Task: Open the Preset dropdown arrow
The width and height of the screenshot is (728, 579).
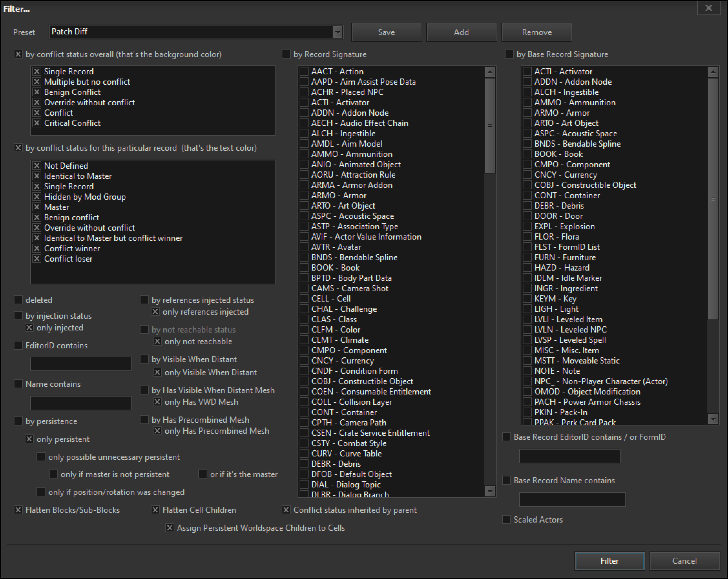Action: pyautogui.click(x=337, y=32)
